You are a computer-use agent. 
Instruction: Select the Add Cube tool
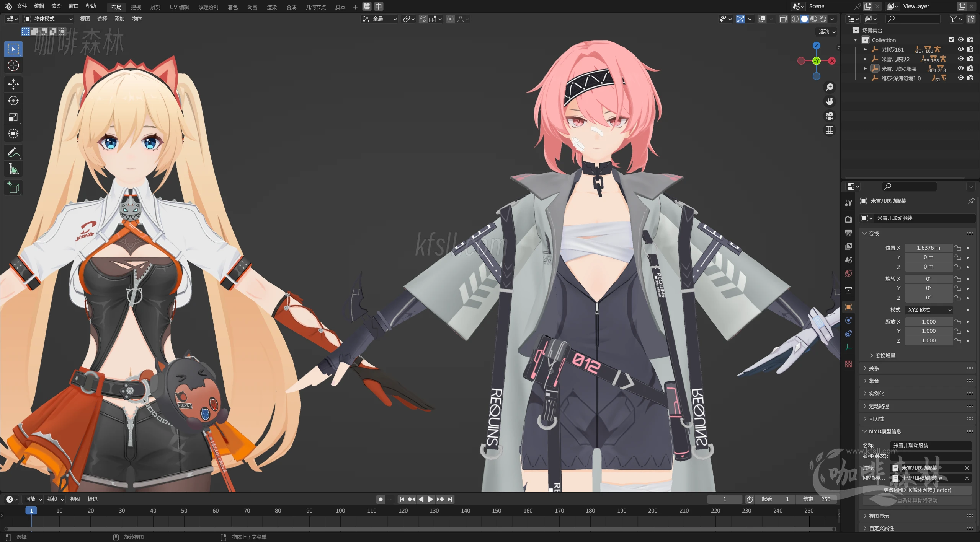tap(13, 187)
